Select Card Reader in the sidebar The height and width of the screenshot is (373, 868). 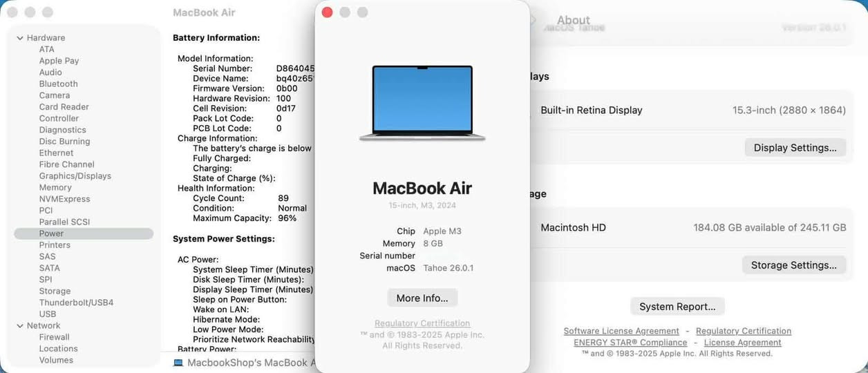click(x=64, y=107)
